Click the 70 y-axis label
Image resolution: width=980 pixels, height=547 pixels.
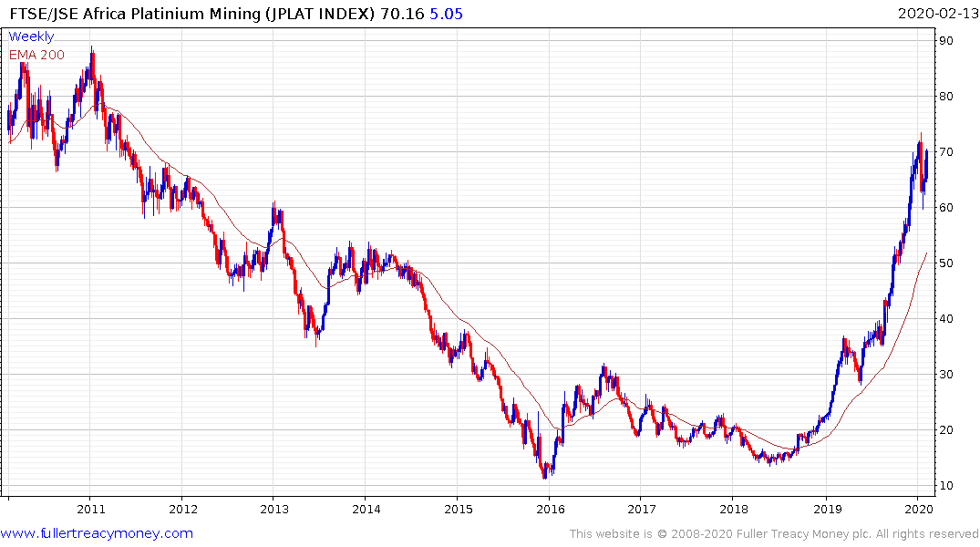tap(946, 152)
